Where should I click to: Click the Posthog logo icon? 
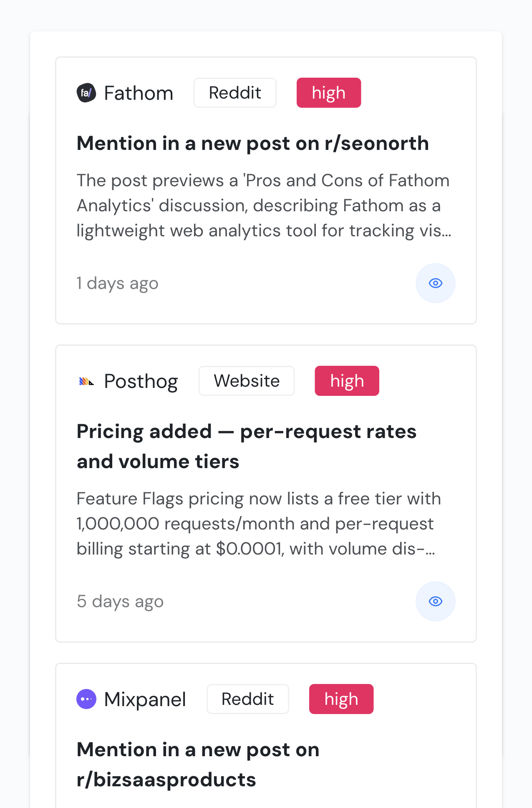[x=86, y=381]
